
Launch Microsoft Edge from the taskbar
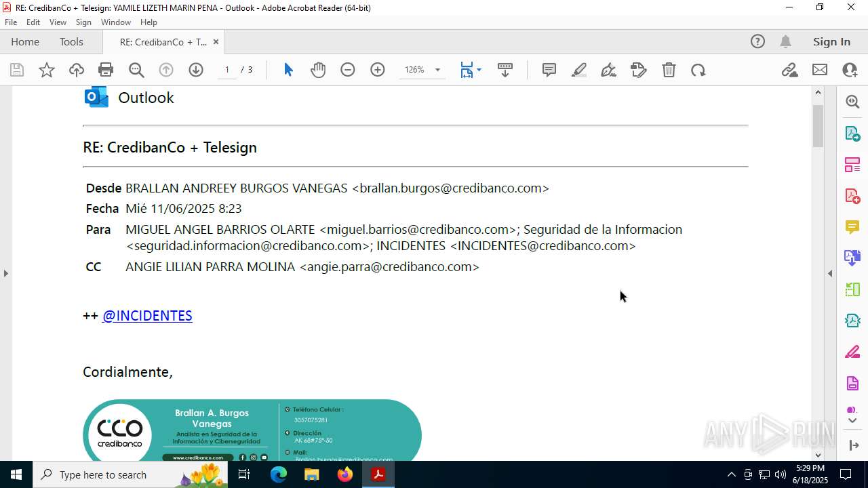(279, 474)
